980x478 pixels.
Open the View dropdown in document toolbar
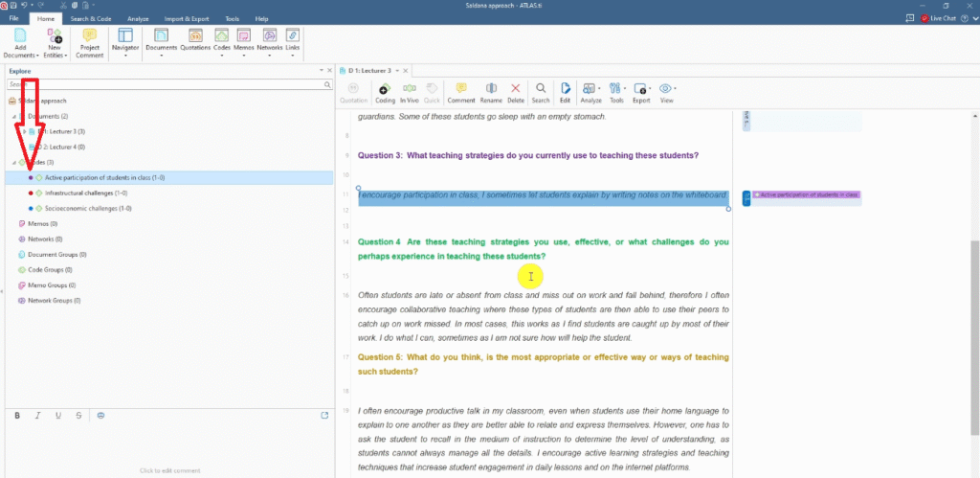666,92
